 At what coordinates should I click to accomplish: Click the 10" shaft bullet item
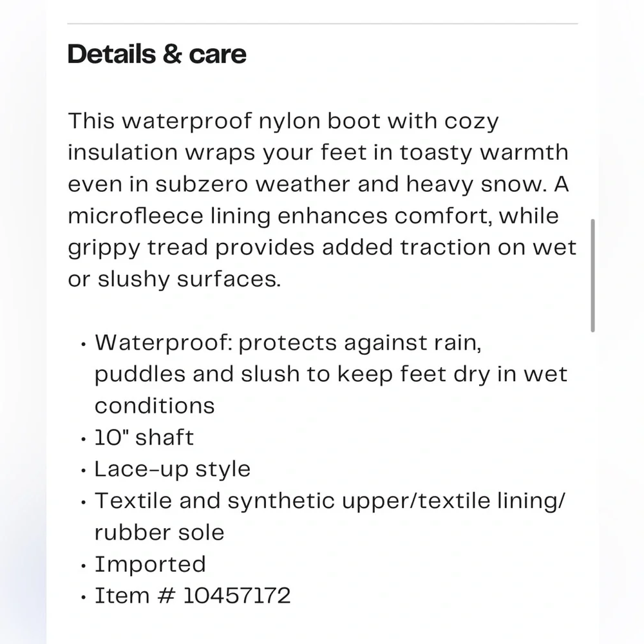coord(144,437)
